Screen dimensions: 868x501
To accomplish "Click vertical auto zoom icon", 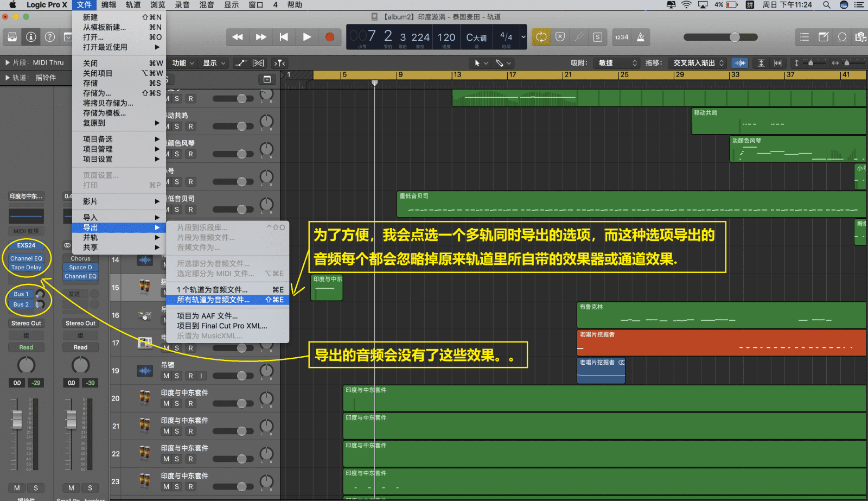I will point(761,63).
